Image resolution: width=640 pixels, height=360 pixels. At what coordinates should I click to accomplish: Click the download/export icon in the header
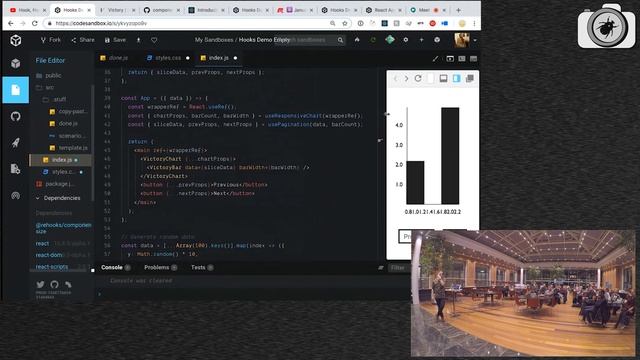click(138, 40)
